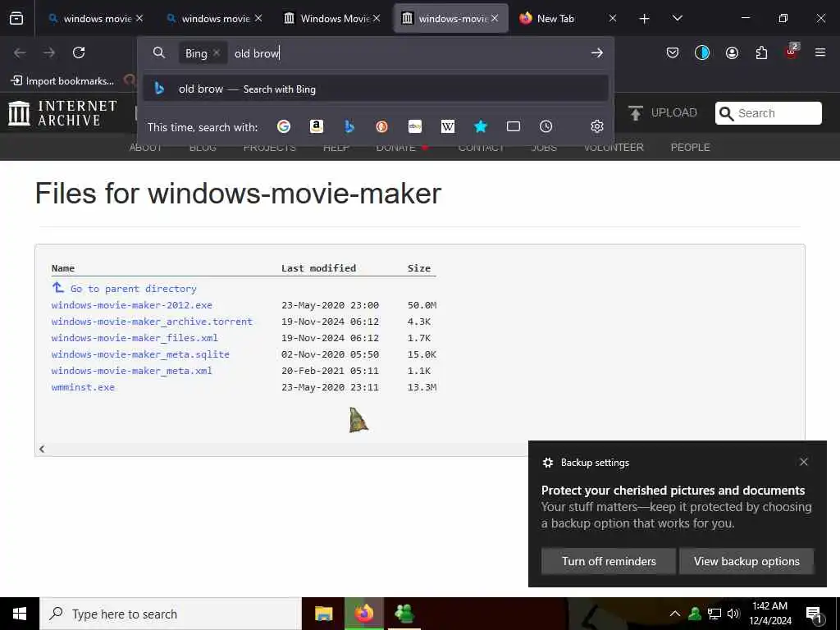Screen dimensions: 840x630
Task: Click the taskbar 'Type here to search' box
Action: pos(171,614)
